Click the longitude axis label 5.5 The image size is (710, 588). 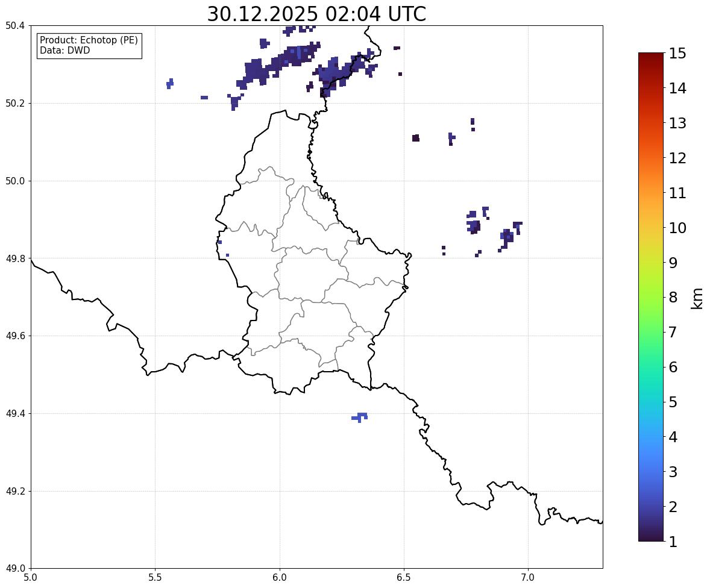(x=155, y=578)
